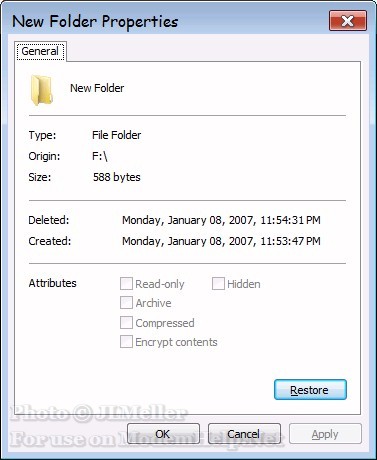Tick the Encrypt contents checkbox
The image size is (377, 460).
pyautogui.click(x=126, y=342)
